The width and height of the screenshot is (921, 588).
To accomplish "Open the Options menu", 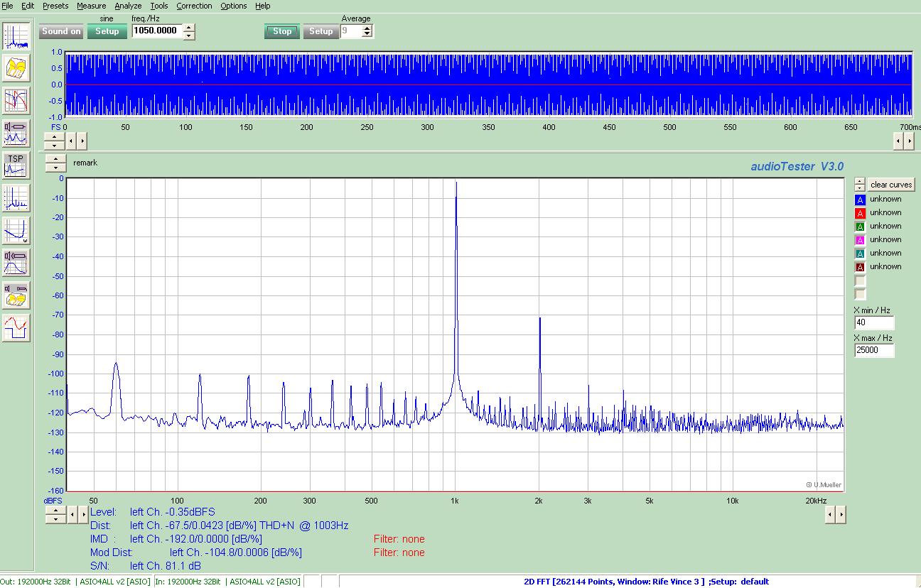I will pyautogui.click(x=234, y=6).
